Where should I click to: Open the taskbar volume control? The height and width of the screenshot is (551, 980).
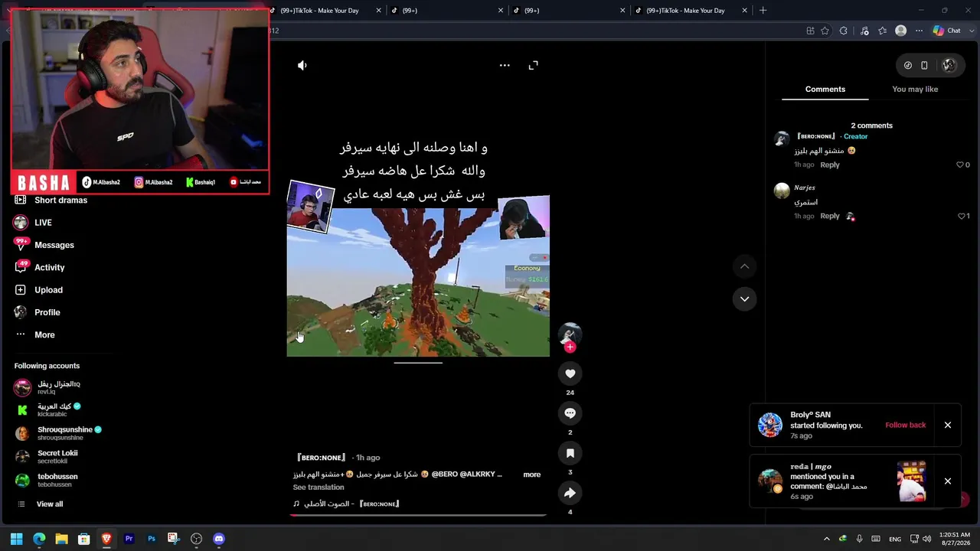[x=927, y=539]
